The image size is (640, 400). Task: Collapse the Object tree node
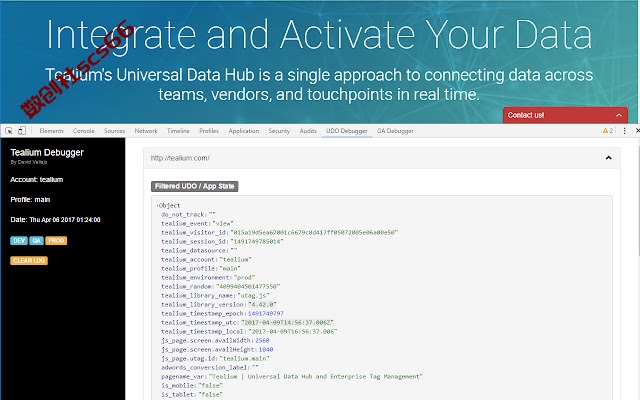(x=158, y=205)
